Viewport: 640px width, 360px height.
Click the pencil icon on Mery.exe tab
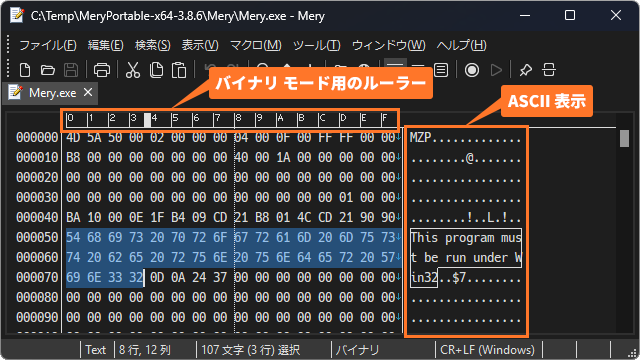(15, 92)
